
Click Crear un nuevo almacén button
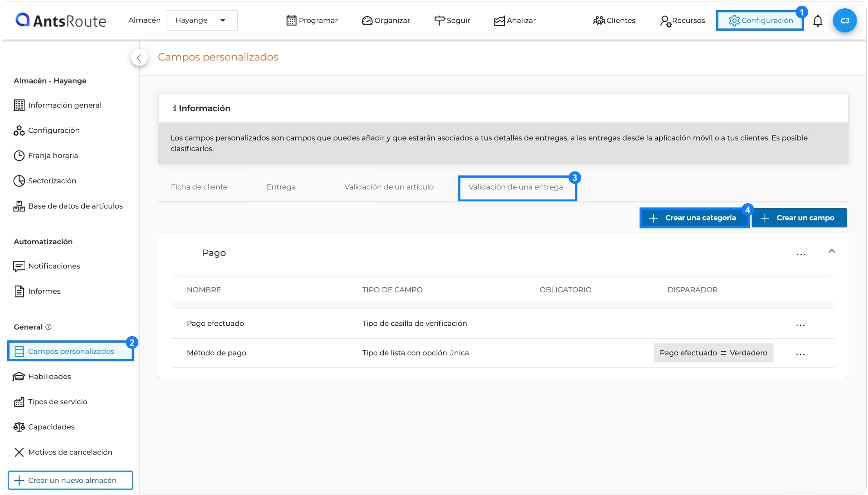71,480
